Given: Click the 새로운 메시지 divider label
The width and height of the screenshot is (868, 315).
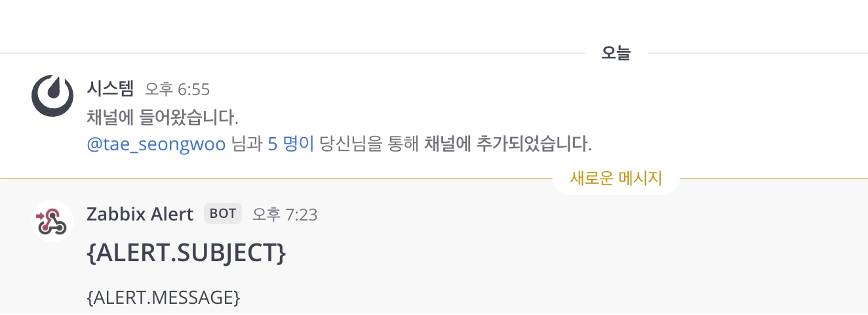Looking at the screenshot, I should (x=616, y=178).
